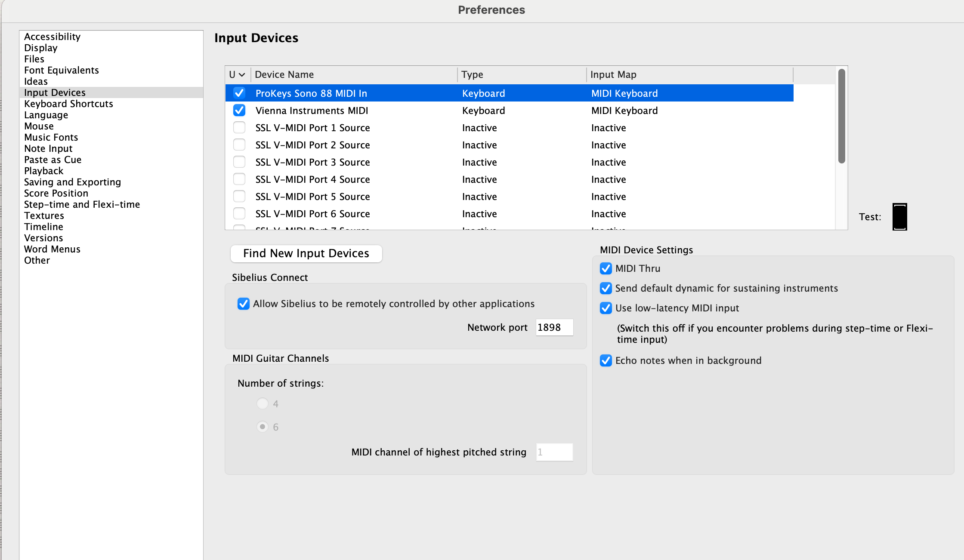Click the device list scrollbar thumb
The image size is (964, 560).
[842, 116]
